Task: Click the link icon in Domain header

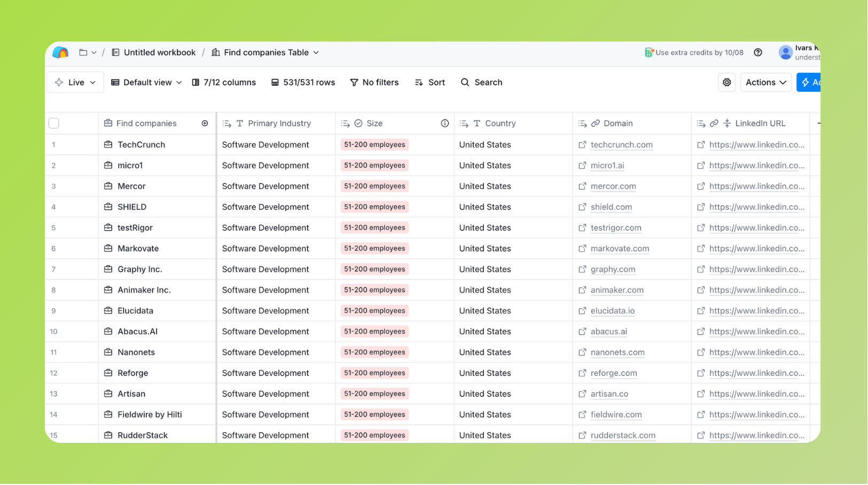Action: (x=596, y=123)
